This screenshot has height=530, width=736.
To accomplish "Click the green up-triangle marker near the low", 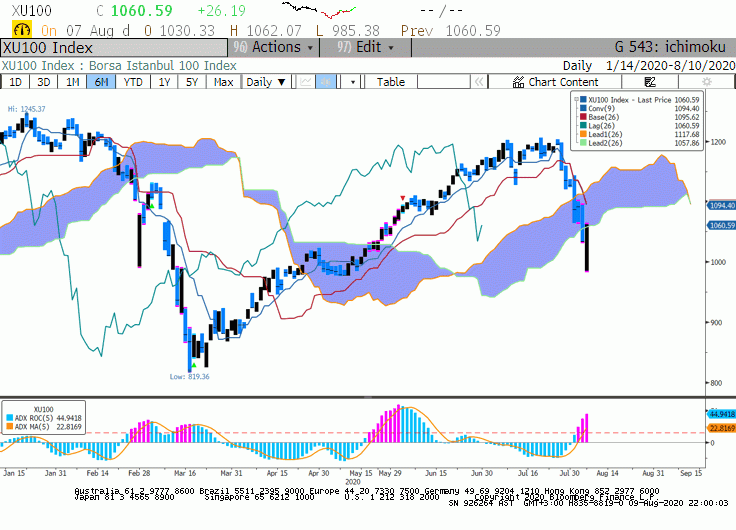I will pos(193,365).
